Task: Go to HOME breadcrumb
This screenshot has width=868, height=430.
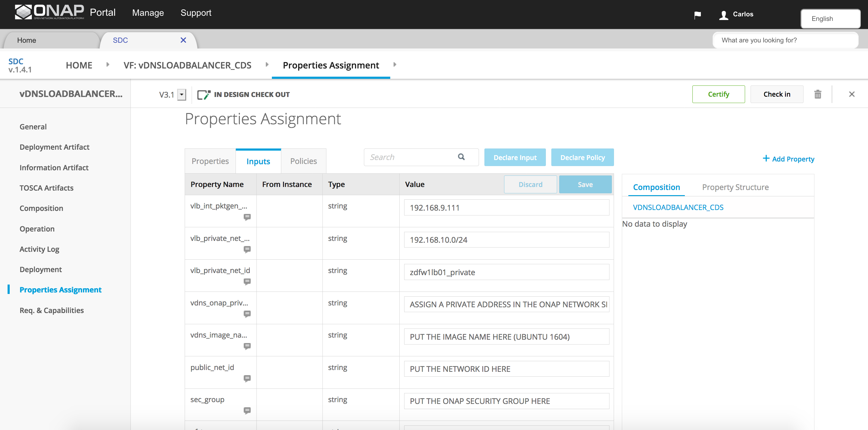Action: coord(79,65)
